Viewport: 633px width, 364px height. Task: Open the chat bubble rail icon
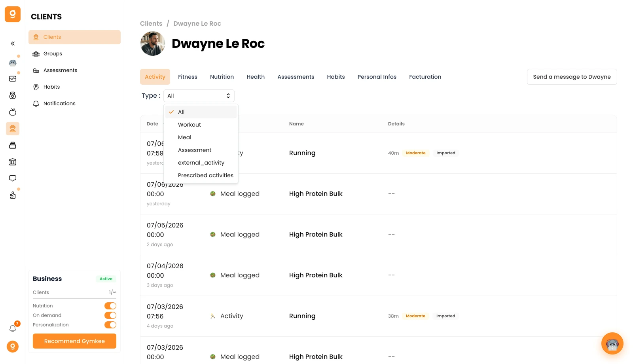pos(13,178)
